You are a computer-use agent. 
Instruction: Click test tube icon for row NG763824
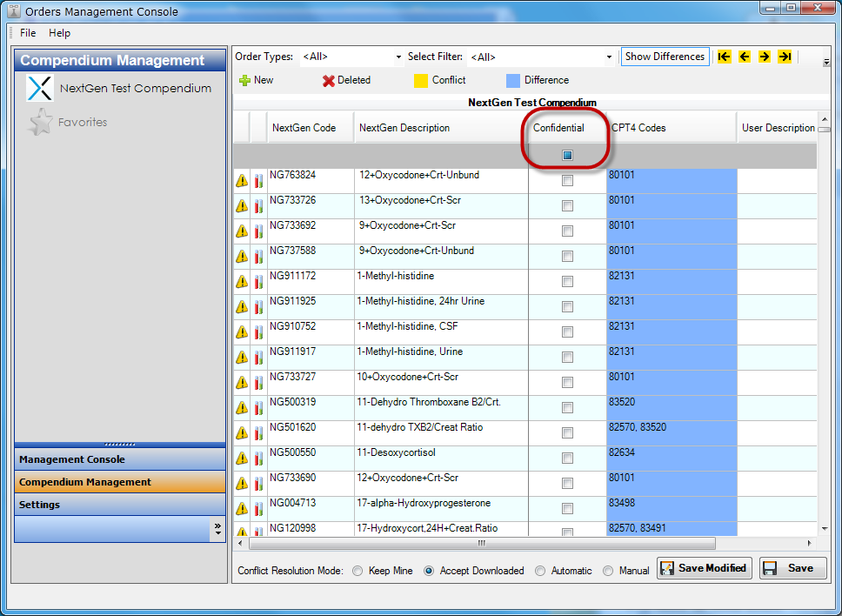(259, 180)
